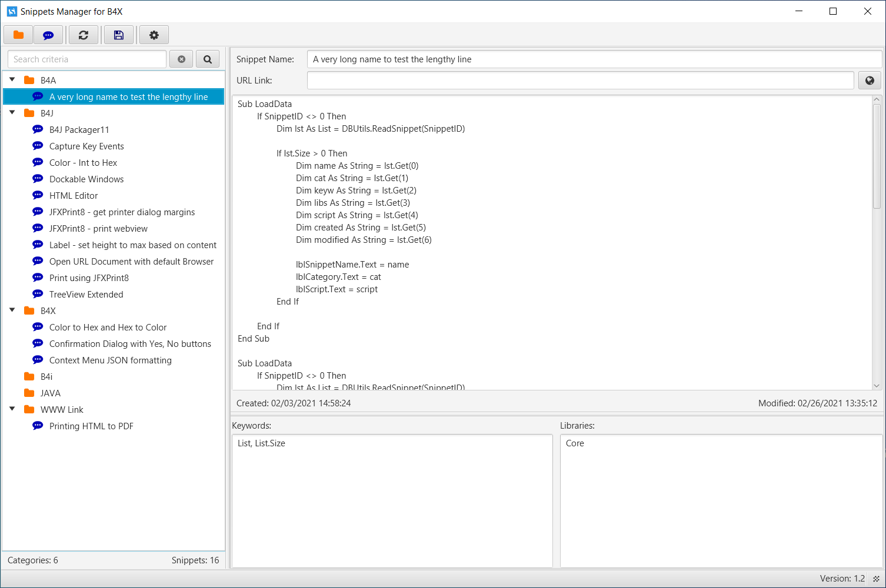The image size is (886, 588).
Task: Click the WWW Link folder icon
Action: click(x=29, y=409)
